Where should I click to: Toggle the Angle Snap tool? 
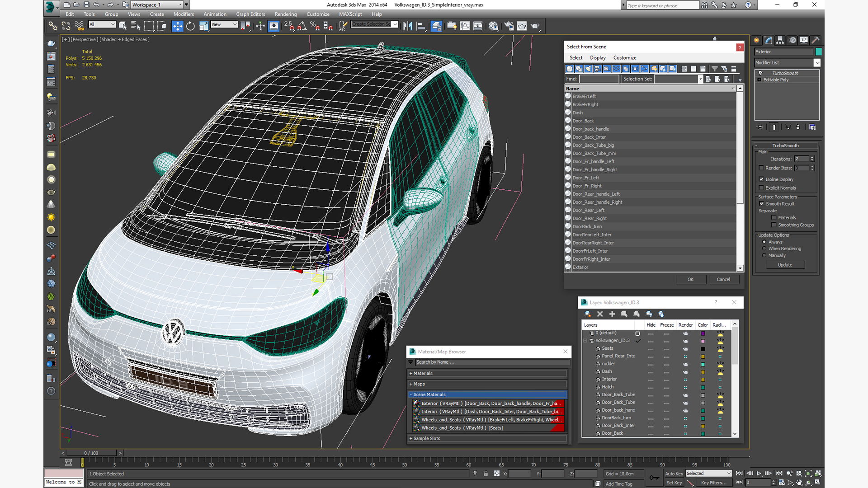(302, 26)
